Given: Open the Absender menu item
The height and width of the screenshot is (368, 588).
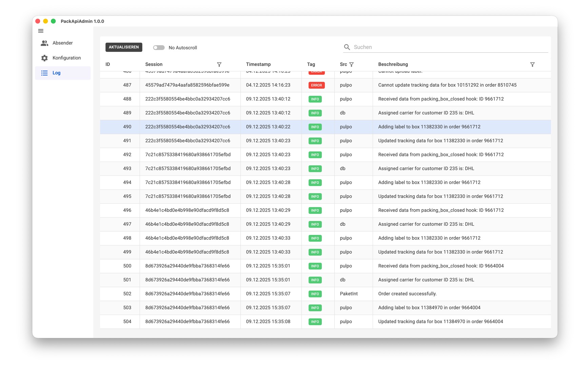Looking at the screenshot, I should tap(63, 43).
